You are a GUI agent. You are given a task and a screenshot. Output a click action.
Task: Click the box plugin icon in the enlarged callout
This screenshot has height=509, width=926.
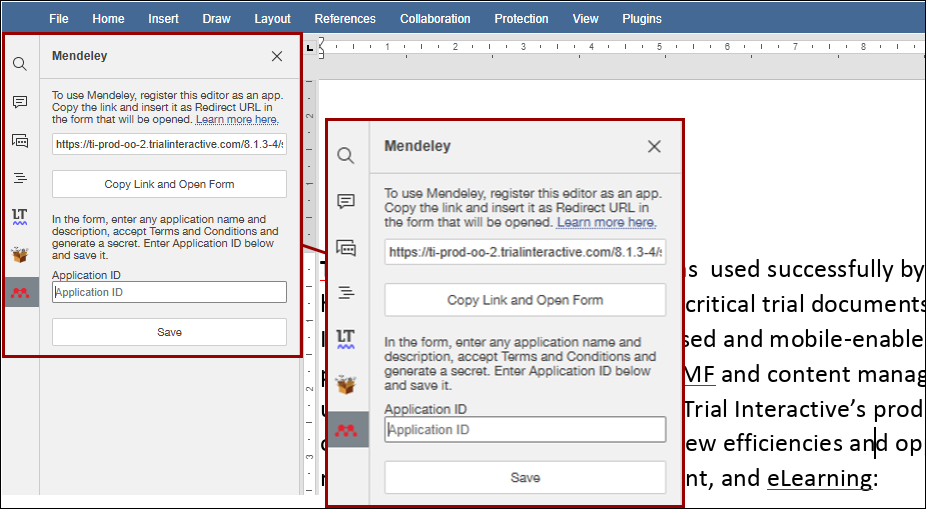(x=346, y=384)
